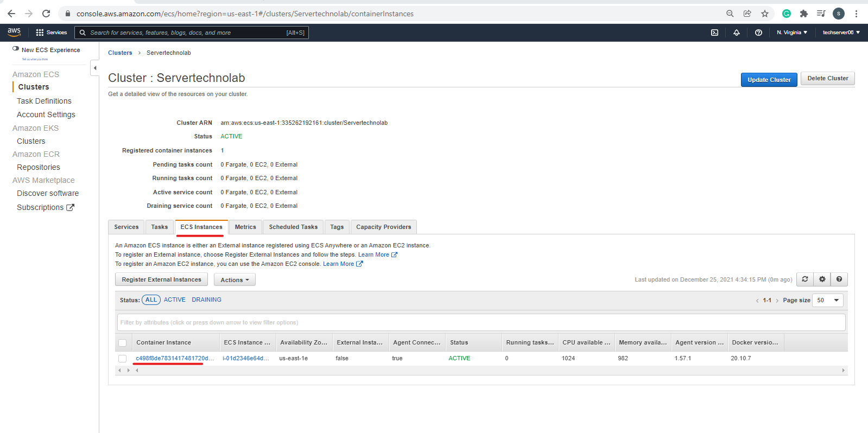
Task: Open Discover software in sidebar
Action: 48,193
